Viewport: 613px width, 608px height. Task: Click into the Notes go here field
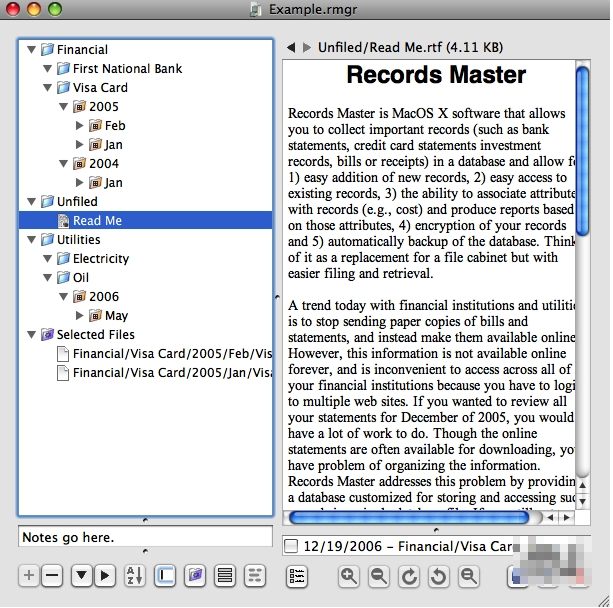tap(145, 537)
